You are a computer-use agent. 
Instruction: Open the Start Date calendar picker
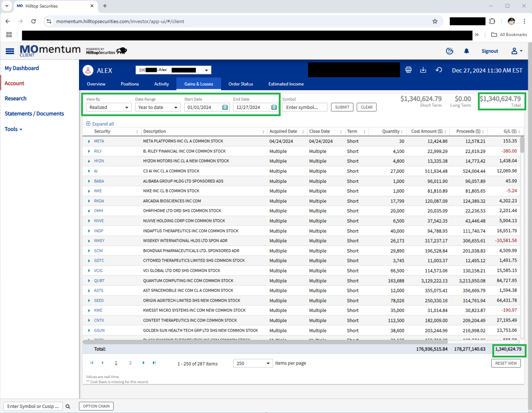225,107
